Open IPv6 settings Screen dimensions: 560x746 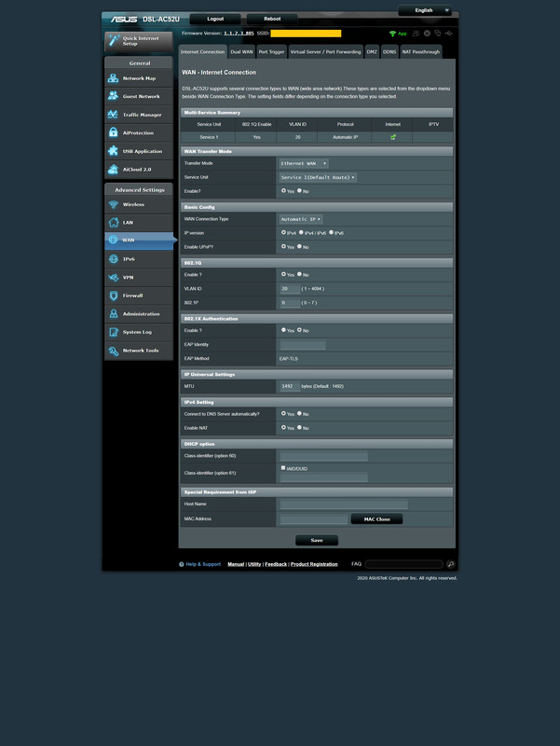pyautogui.click(x=138, y=259)
